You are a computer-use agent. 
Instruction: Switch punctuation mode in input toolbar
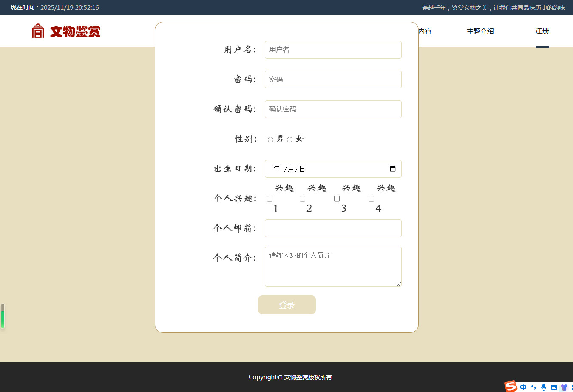point(533,387)
